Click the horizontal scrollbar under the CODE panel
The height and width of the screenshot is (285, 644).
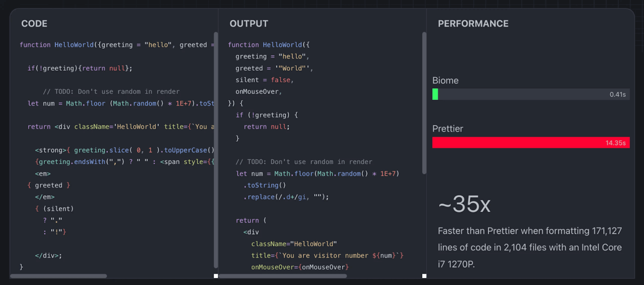(x=59, y=276)
